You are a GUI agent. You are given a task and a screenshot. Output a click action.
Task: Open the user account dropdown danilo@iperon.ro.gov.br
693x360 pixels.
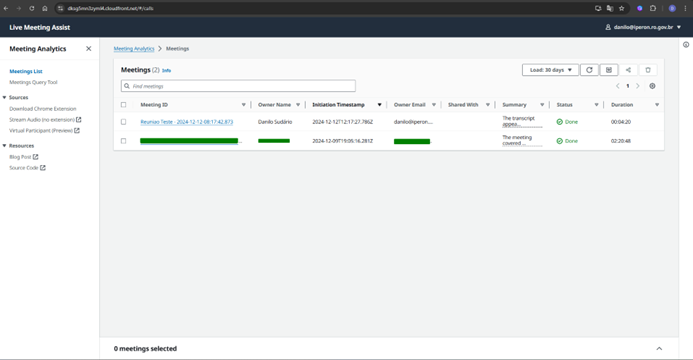pos(643,27)
